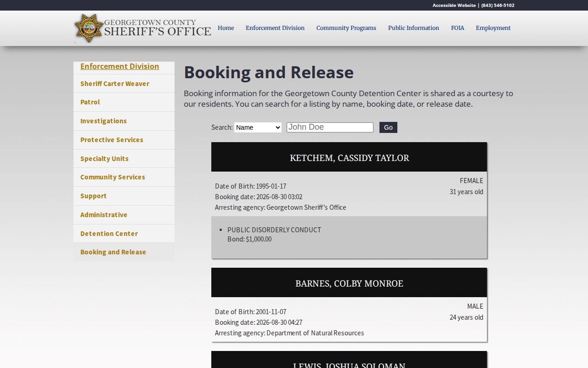588x368 pixels.
Task: Click the BARNES, COLBY MONROE header
Action: (349, 282)
